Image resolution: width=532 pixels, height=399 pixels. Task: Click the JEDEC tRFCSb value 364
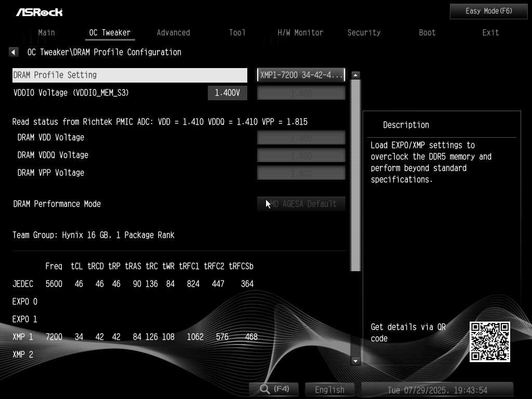[x=247, y=284]
